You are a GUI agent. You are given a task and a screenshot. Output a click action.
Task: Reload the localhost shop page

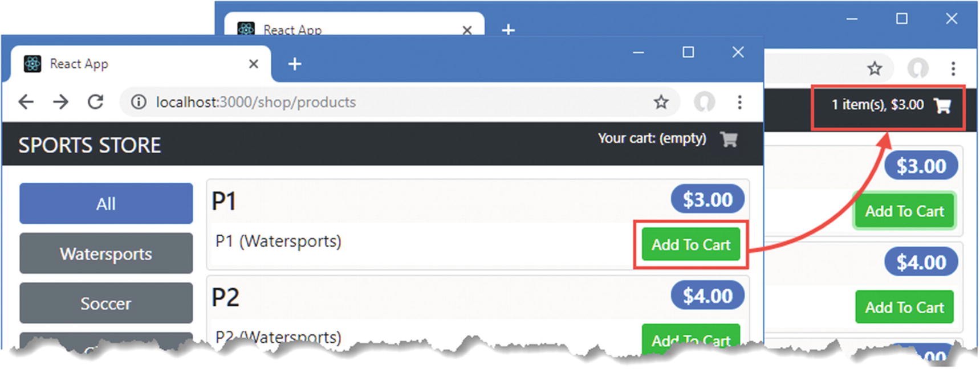[96, 102]
